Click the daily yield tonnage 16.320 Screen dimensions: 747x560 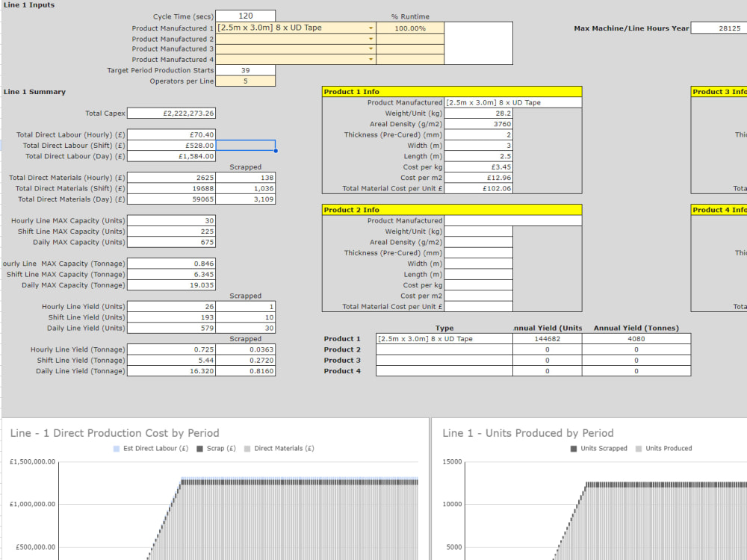pos(172,371)
